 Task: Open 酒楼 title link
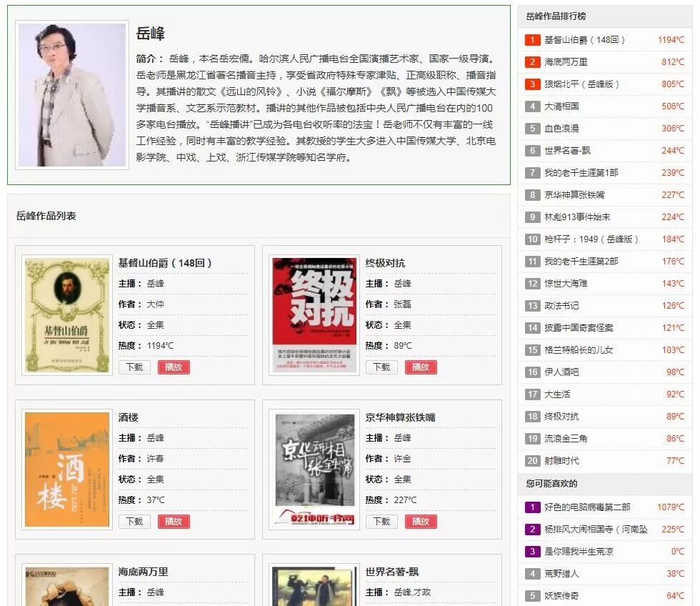pos(128,417)
